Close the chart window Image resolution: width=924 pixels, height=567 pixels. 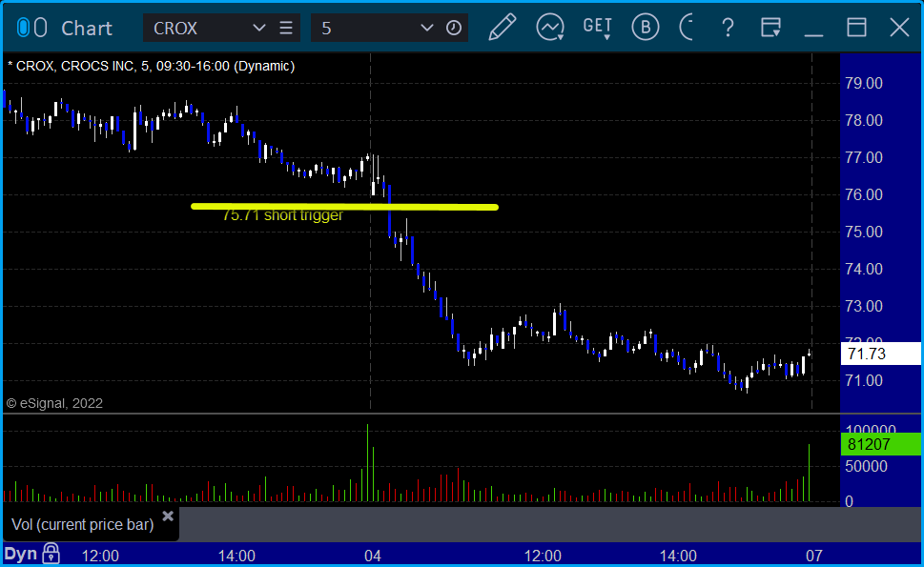pyautogui.click(x=899, y=28)
